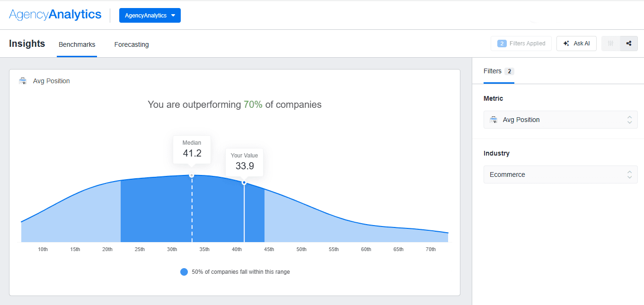Screen dimensions: 644x305
Task: Expand the Metric dropdown chevrons
Action: click(629, 120)
